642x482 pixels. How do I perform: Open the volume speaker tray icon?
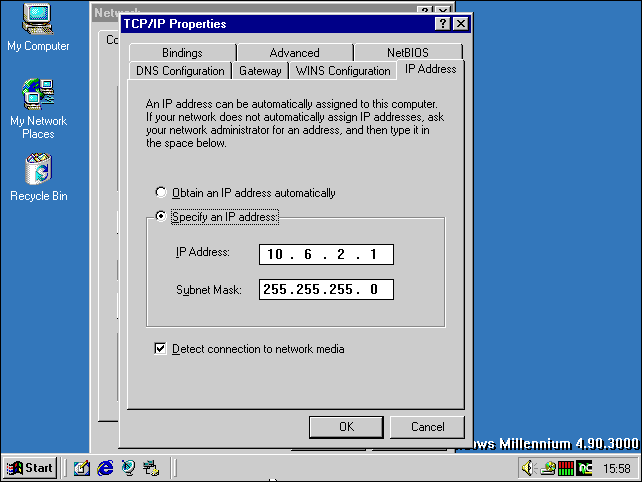(x=528, y=468)
